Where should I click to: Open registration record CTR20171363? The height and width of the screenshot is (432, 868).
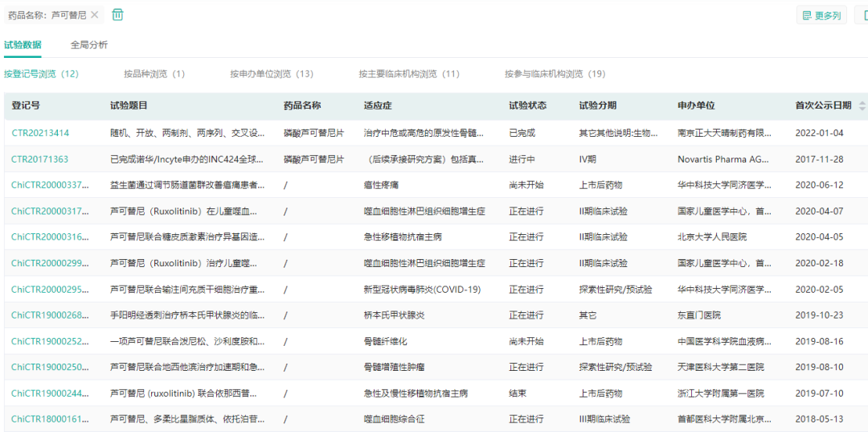(x=40, y=159)
